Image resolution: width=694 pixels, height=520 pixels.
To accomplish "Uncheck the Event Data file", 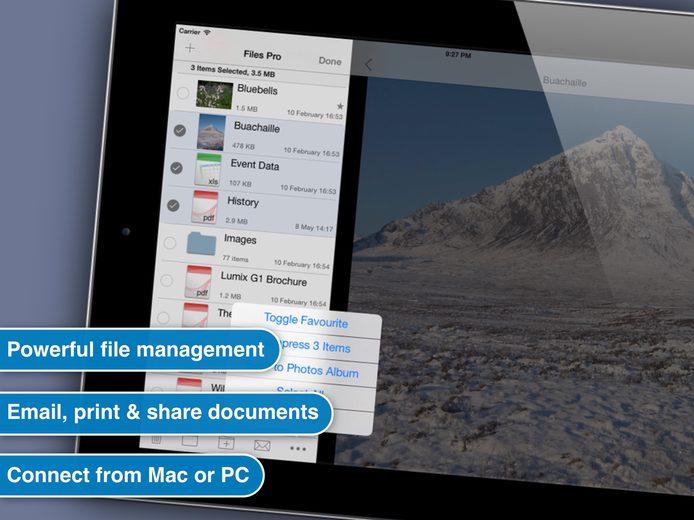I will pos(176,168).
